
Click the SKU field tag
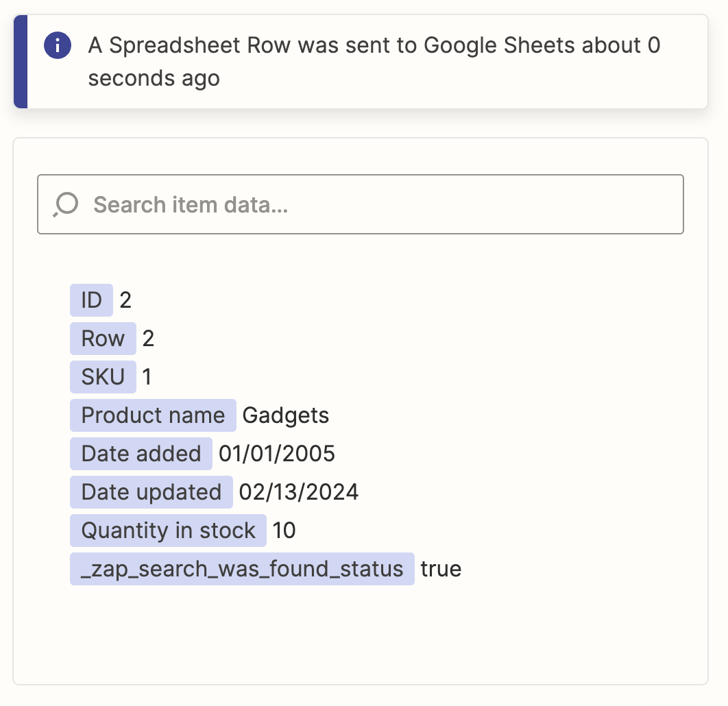tap(103, 377)
